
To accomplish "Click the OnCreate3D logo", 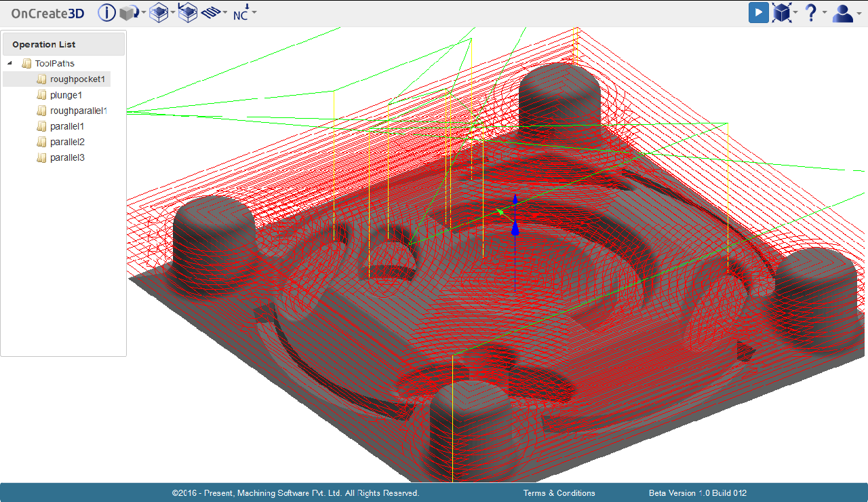I will (x=47, y=13).
